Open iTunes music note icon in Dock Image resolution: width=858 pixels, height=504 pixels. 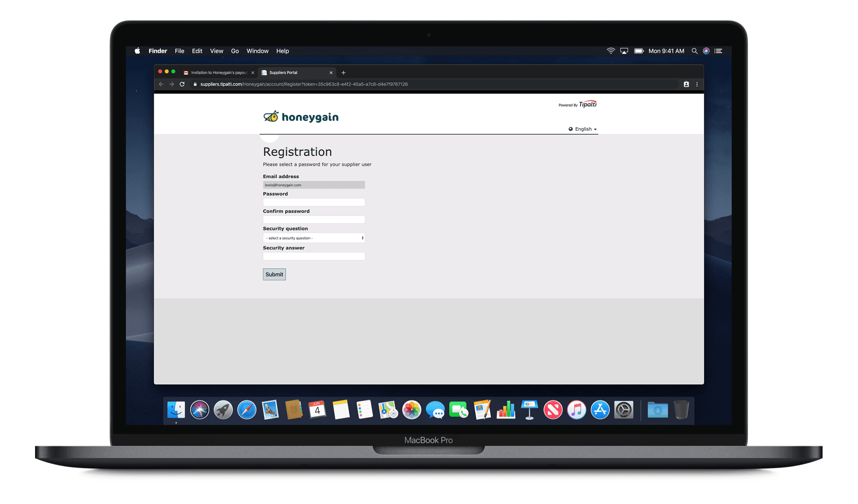[576, 410]
